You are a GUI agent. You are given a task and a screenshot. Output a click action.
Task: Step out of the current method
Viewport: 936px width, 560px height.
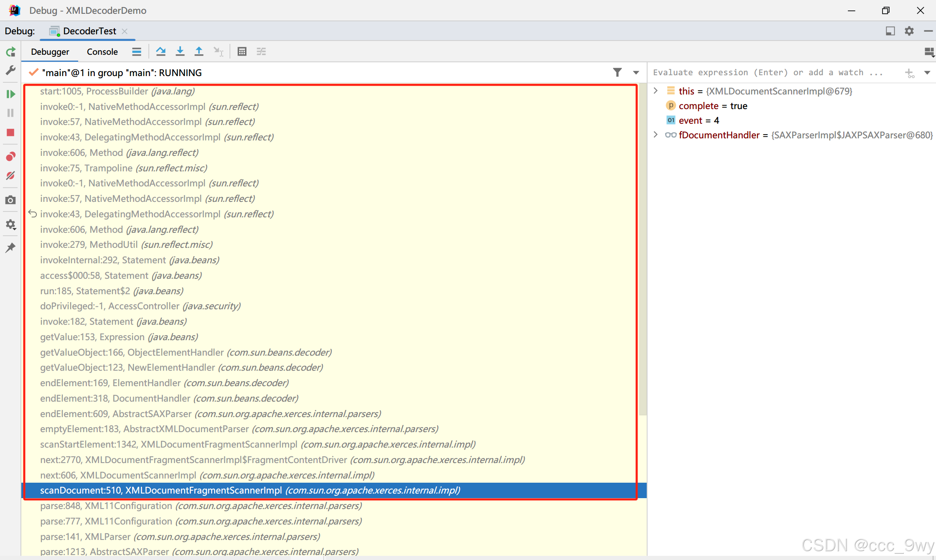199,51
